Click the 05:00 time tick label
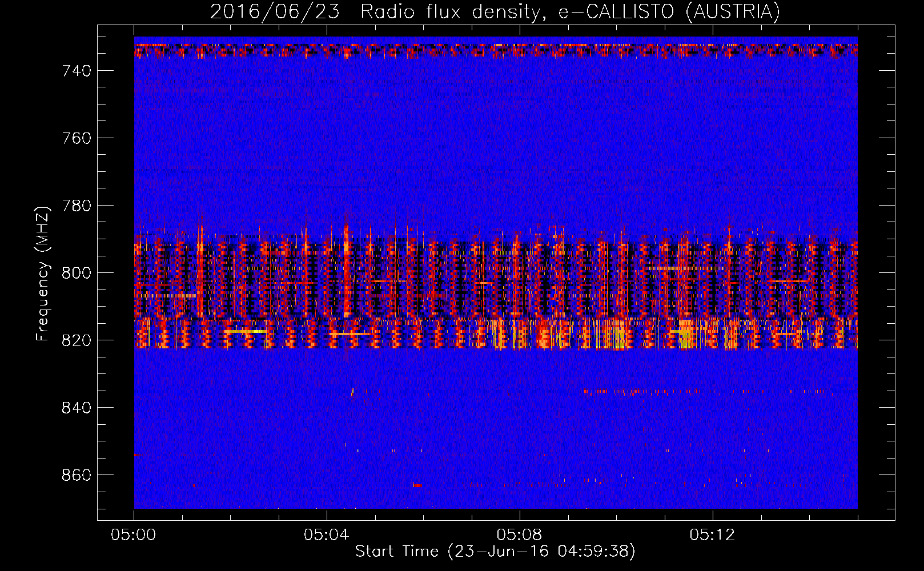Image resolution: width=924 pixels, height=571 pixels. pos(134,535)
